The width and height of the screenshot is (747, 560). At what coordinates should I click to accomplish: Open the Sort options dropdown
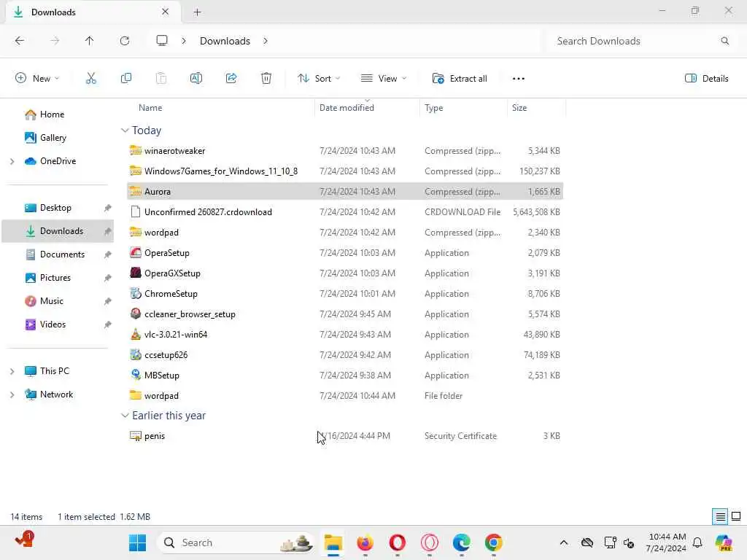[319, 79]
